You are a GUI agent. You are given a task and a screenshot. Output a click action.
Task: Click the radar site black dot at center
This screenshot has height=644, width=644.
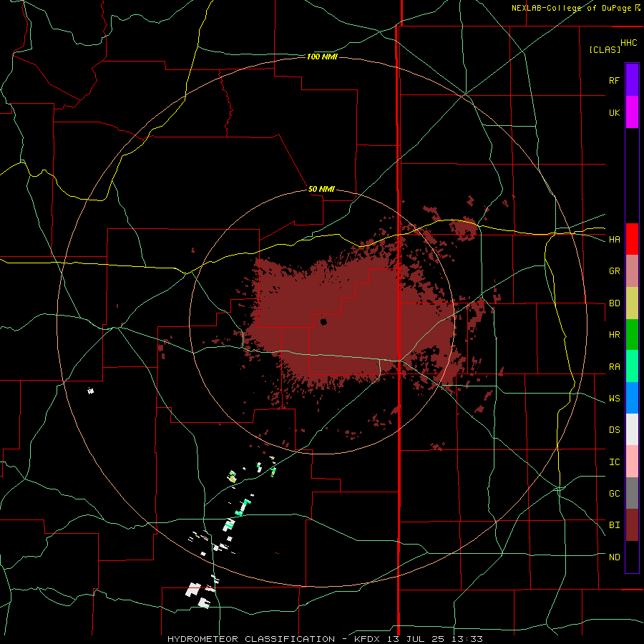point(323,321)
